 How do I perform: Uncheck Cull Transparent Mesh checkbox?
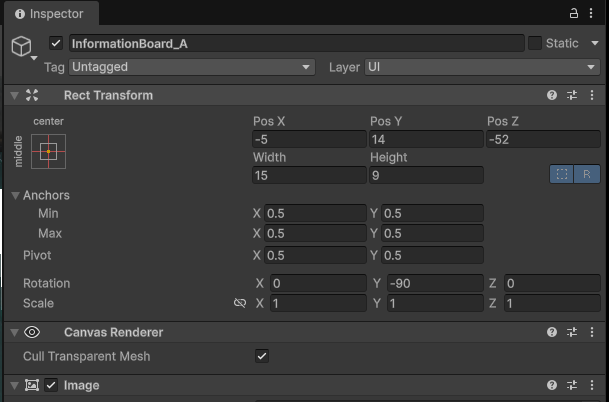click(262, 356)
